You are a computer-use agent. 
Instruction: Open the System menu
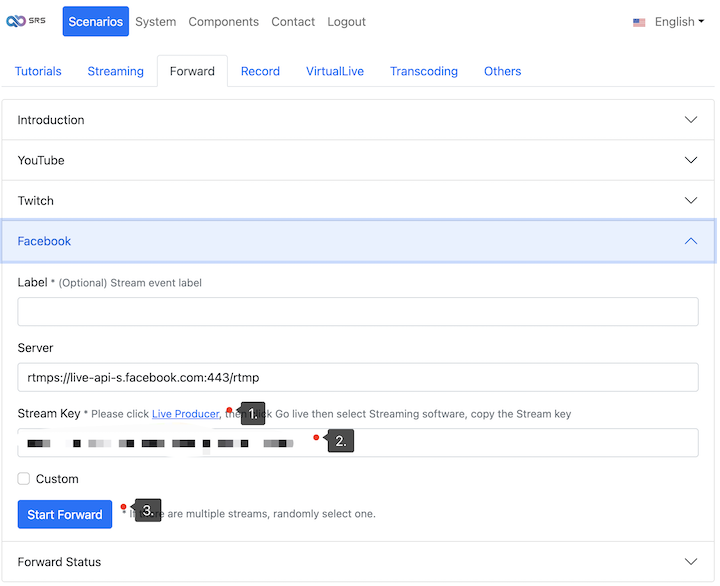tap(156, 22)
